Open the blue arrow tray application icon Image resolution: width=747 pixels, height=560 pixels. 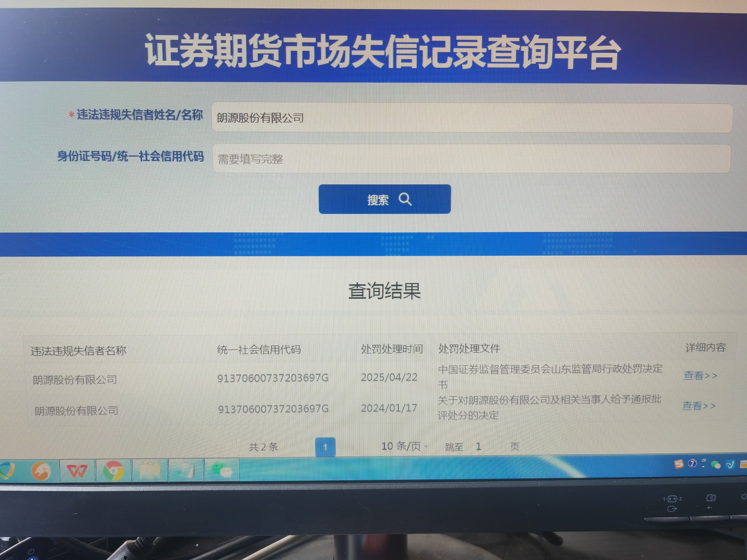tap(730, 464)
